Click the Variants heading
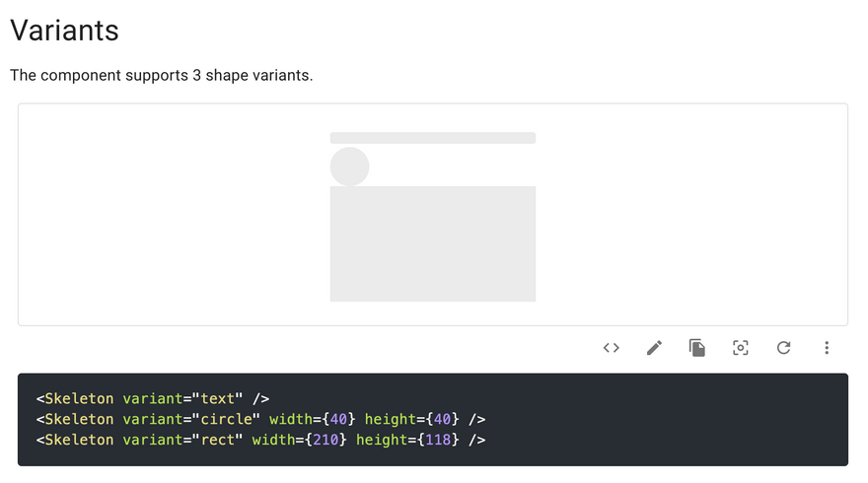868x483 pixels. point(64,31)
